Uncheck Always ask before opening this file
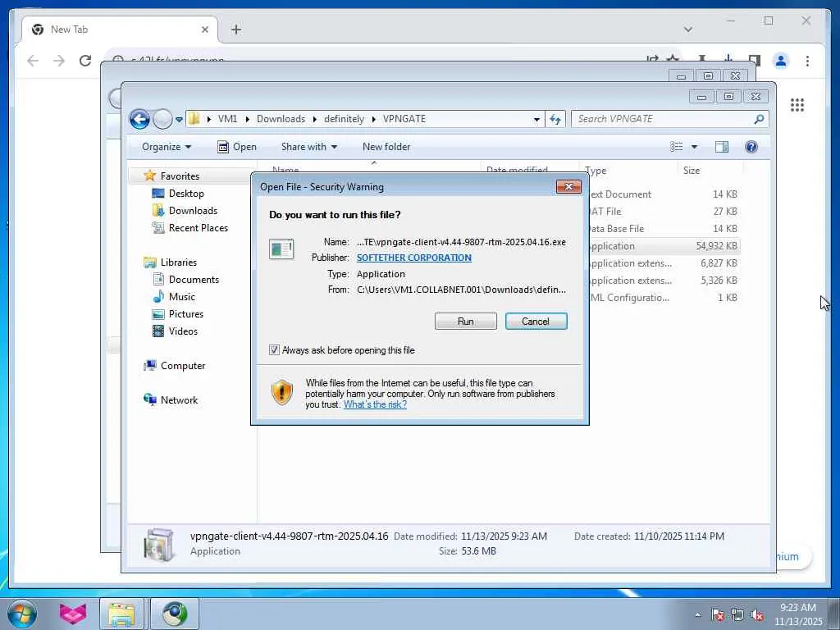840x630 pixels. click(x=274, y=349)
